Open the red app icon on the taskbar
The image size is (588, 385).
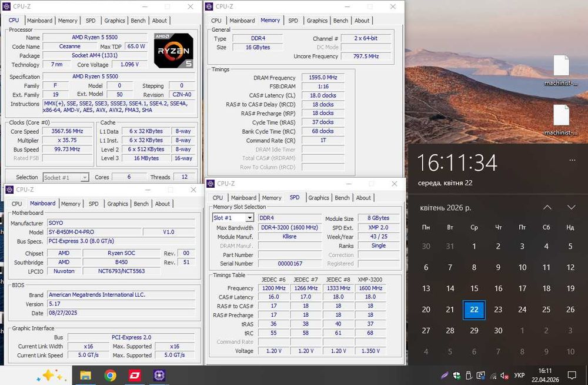pos(135,375)
